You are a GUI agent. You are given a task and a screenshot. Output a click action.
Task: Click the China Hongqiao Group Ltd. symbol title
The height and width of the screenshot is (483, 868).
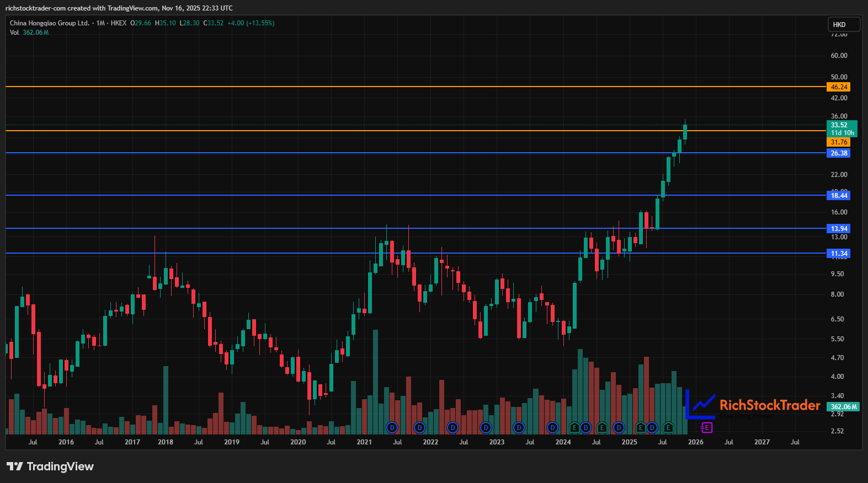(x=50, y=23)
